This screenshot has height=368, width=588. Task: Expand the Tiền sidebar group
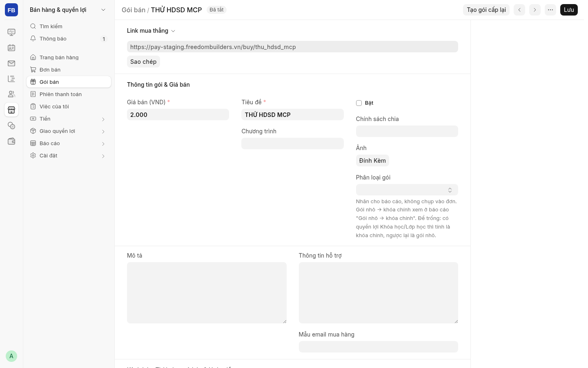click(x=69, y=119)
